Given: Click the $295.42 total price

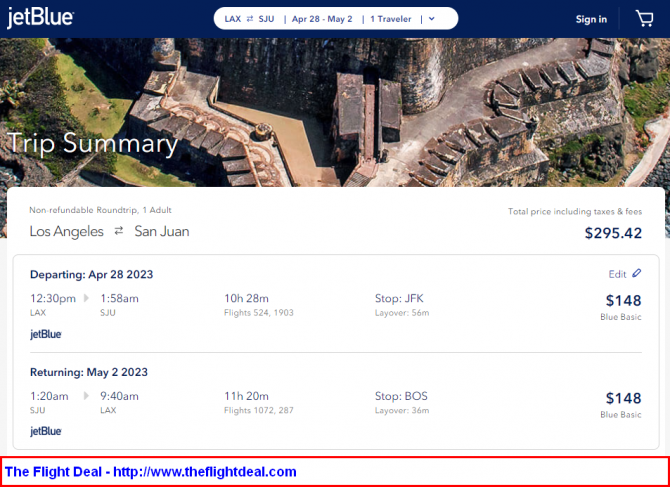Looking at the screenshot, I should [613, 233].
